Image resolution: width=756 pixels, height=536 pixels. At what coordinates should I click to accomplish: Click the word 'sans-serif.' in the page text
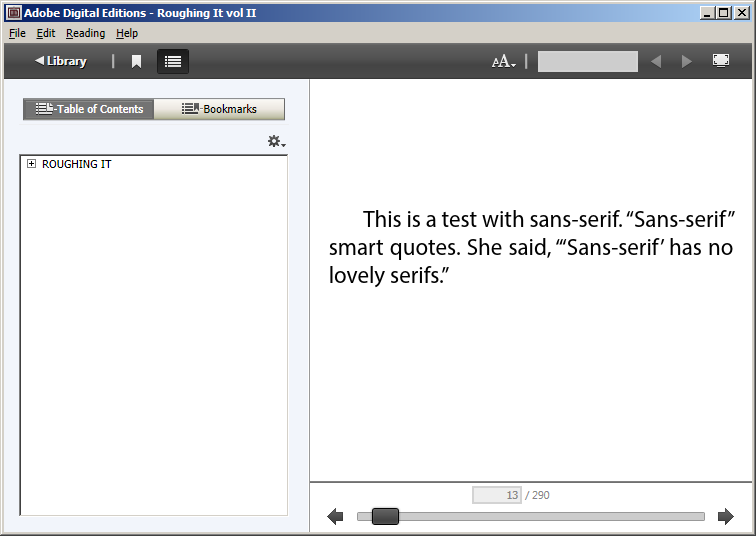tap(576, 219)
